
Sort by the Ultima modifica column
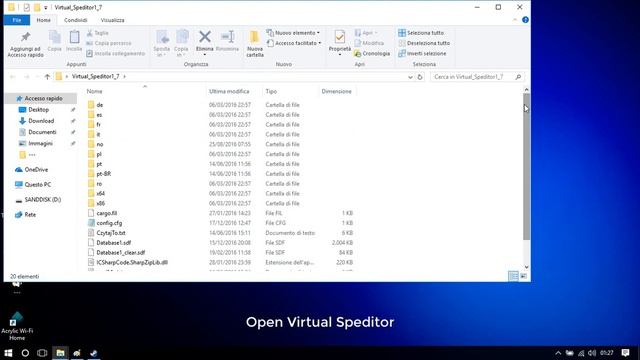[229, 91]
